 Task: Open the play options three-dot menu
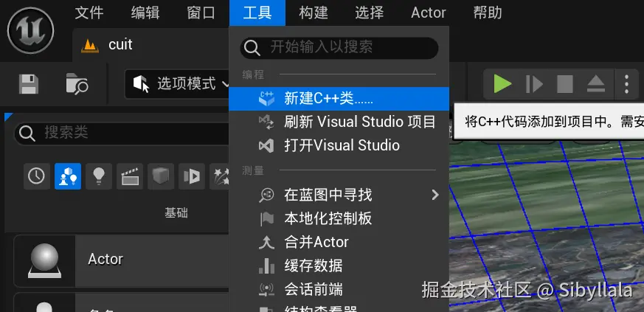(x=626, y=84)
